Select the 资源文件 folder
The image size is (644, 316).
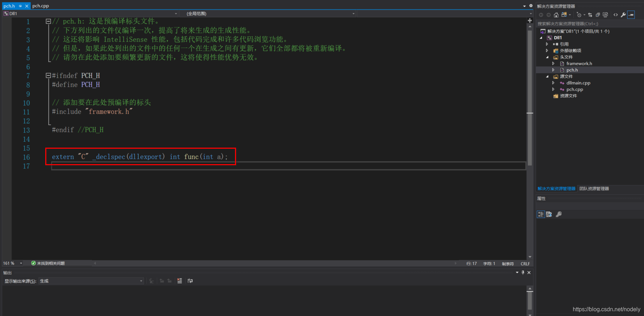coord(568,96)
